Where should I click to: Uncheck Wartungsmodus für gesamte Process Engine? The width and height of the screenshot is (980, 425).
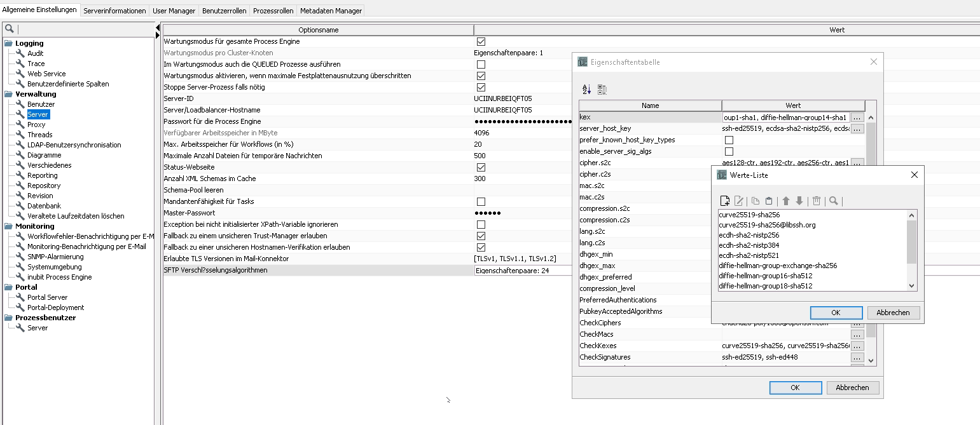[x=481, y=41]
